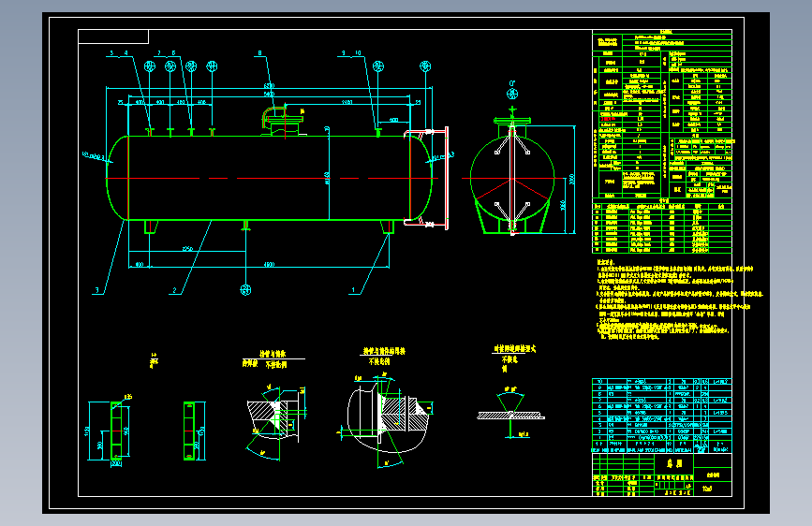
Task: Select the right saddle support under the tank
Action: click(388, 226)
